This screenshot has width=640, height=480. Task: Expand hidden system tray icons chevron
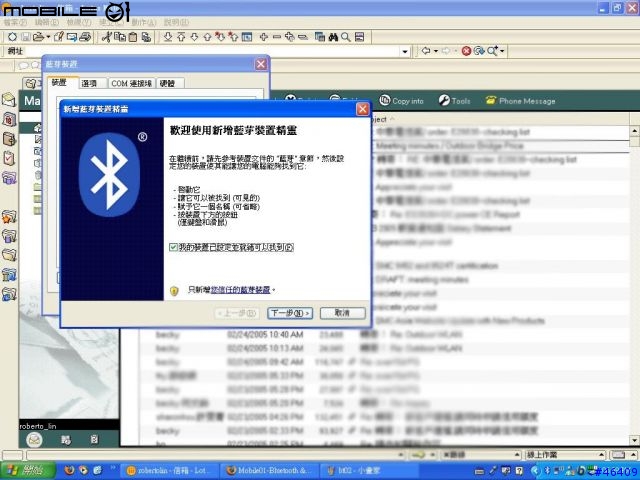538,471
